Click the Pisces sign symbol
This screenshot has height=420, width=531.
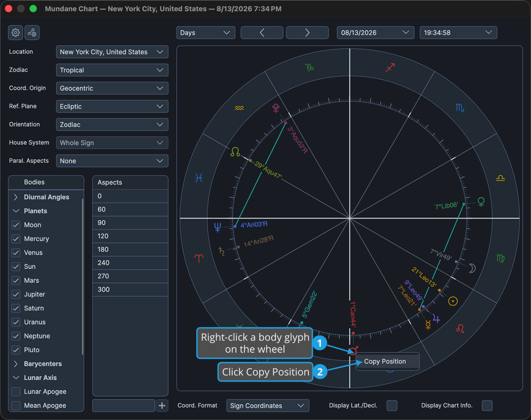199,178
